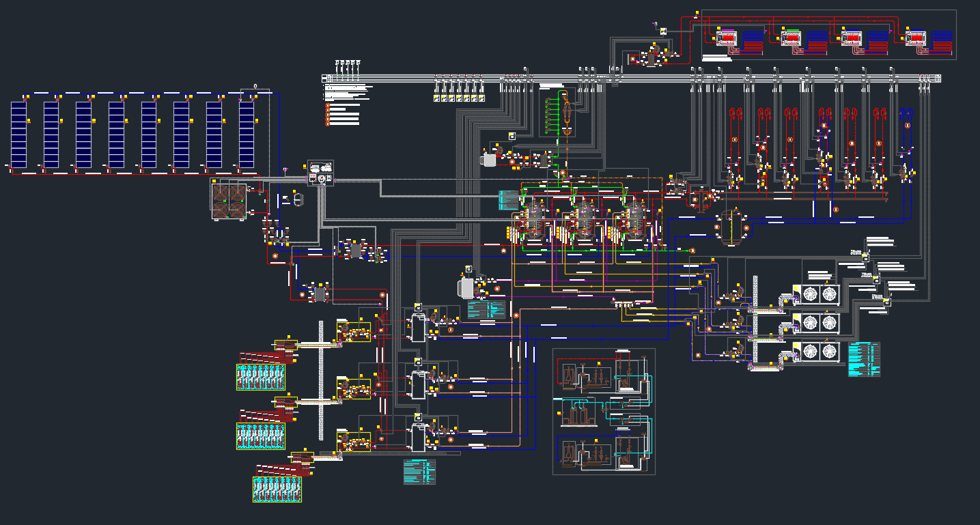Select the cyan table at bottom center
980x525 pixels.
[x=419, y=472]
